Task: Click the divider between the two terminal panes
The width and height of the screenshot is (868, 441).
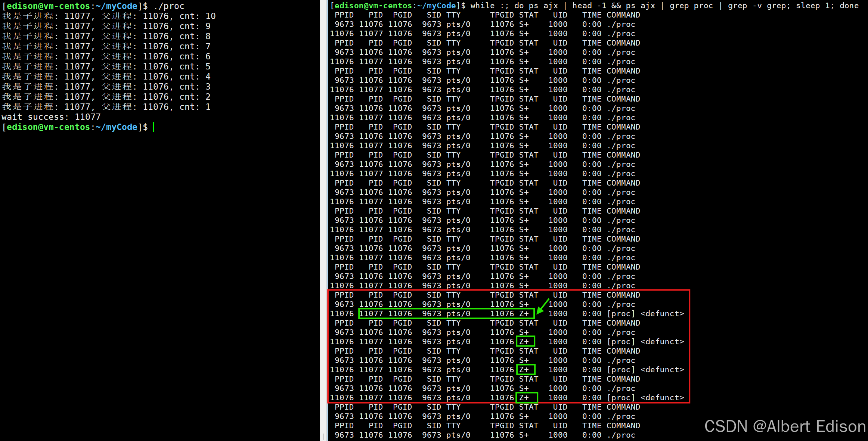Action: [323, 220]
